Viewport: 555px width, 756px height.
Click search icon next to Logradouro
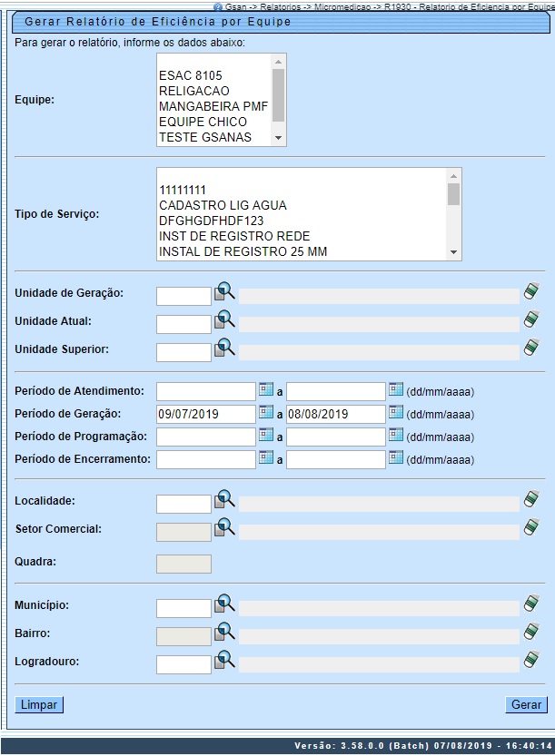224,661
